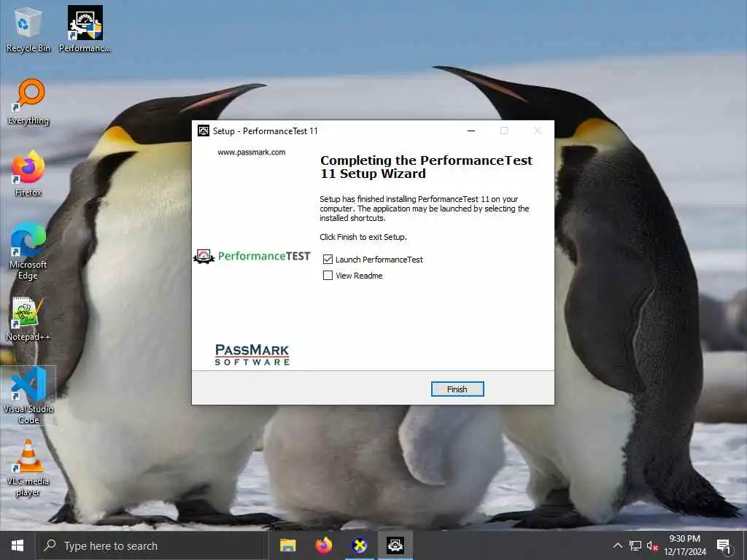Click the muted volume tray icon
Viewport: 747px width, 560px height.
click(652, 545)
